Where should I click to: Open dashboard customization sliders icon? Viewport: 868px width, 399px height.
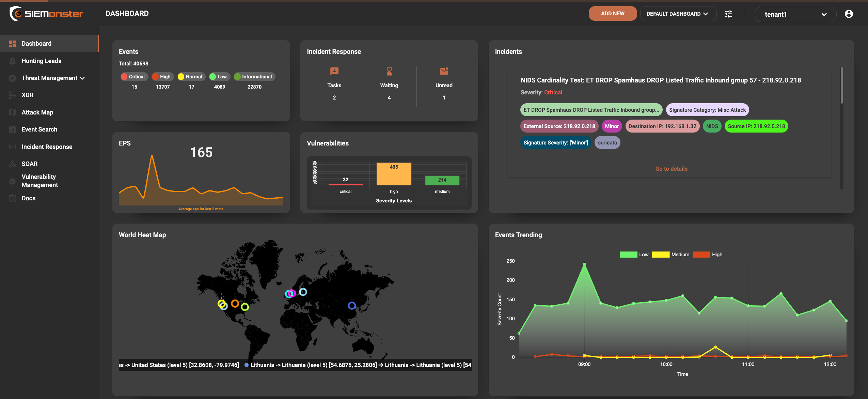point(728,14)
